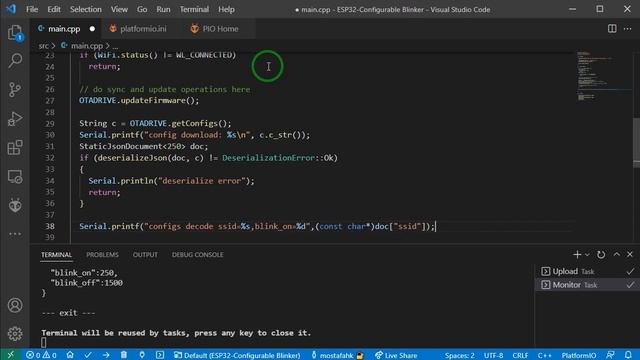640x360 pixels.
Task: Click PlatformIO New Terminal icon in status bar
Action: [160, 355]
